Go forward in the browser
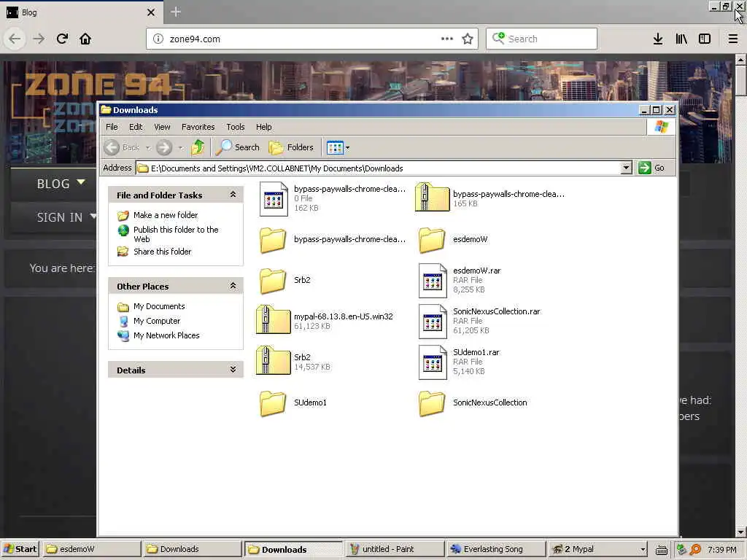The height and width of the screenshot is (560, 747). 39,39
